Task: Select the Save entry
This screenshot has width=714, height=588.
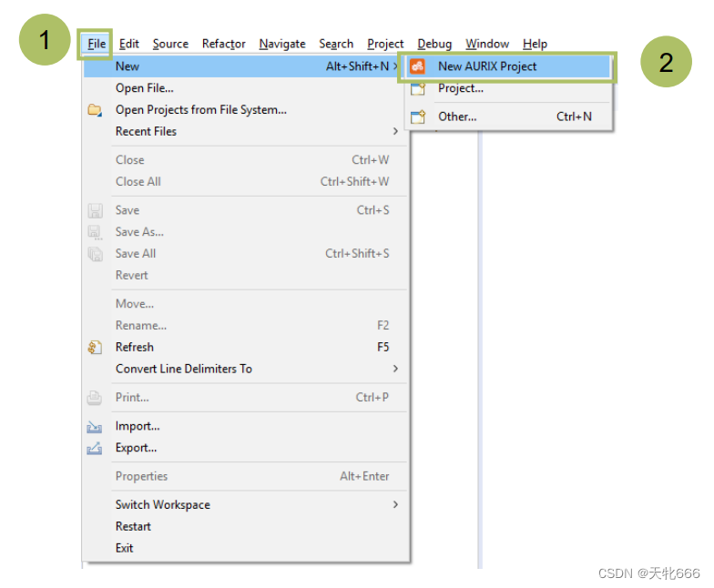Action: pyautogui.click(x=246, y=210)
